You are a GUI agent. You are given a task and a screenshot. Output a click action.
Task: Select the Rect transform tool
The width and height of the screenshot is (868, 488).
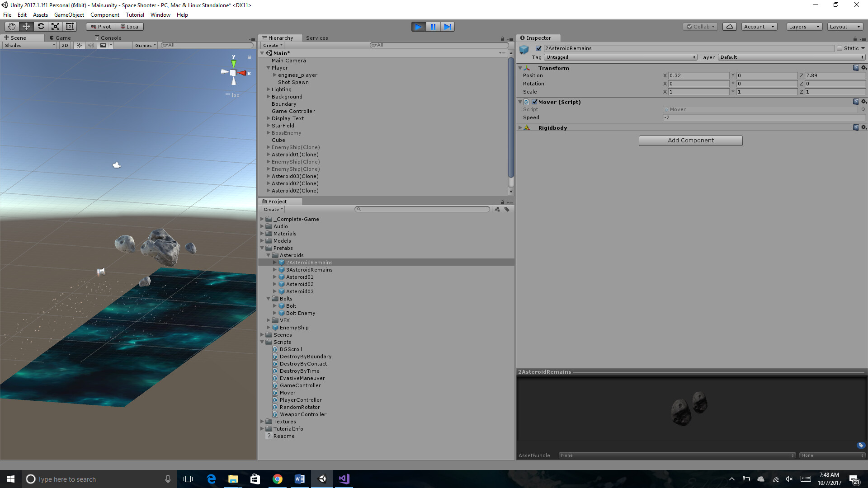[70, 27]
